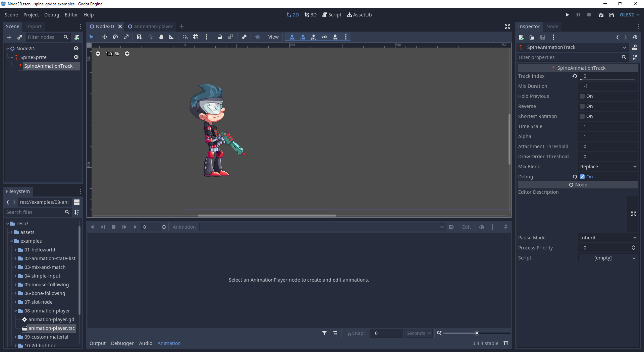Open the AssetLib workspace
Image resolution: width=644 pixels, height=352 pixels.
click(359, 15)
